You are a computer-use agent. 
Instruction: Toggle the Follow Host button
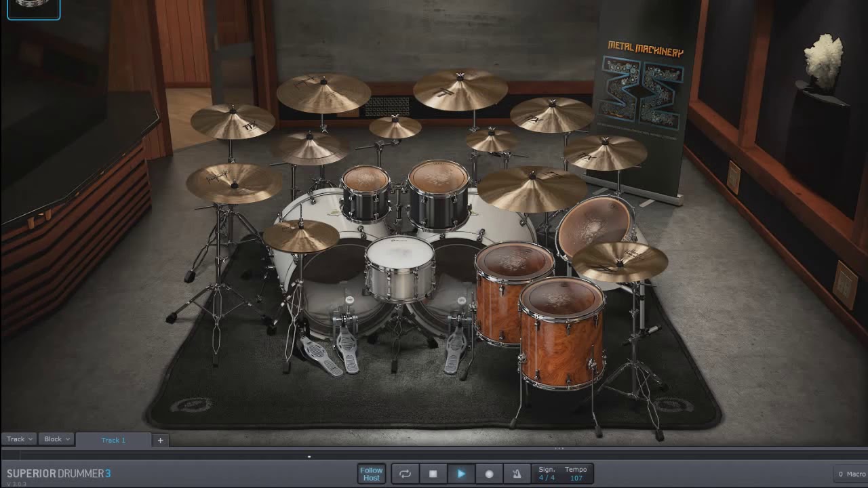tap(372, 474)
